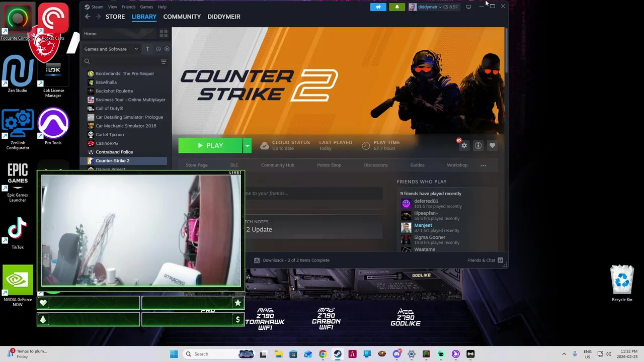This screenshot has height=362, width=644.
Task: Open the game info icon
Action: coord(478,146)
